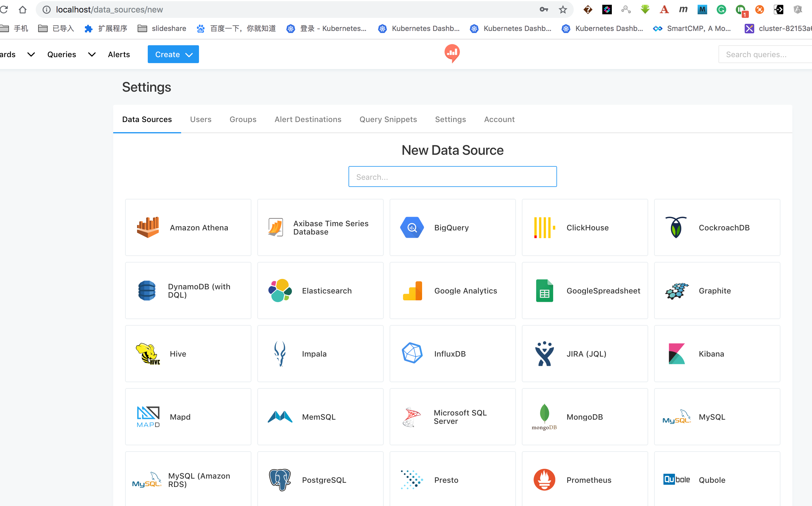
Task: Click the Settings tab in navigation
Action: [x=450, y=119]
